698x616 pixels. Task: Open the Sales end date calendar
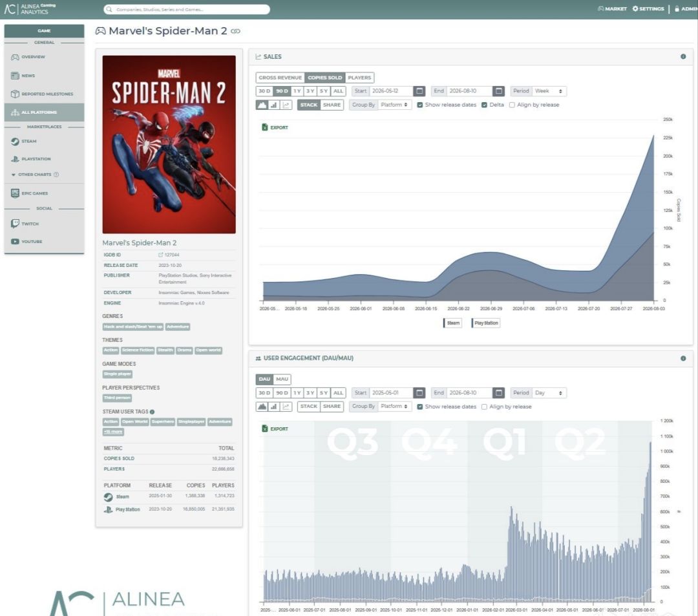498,91
